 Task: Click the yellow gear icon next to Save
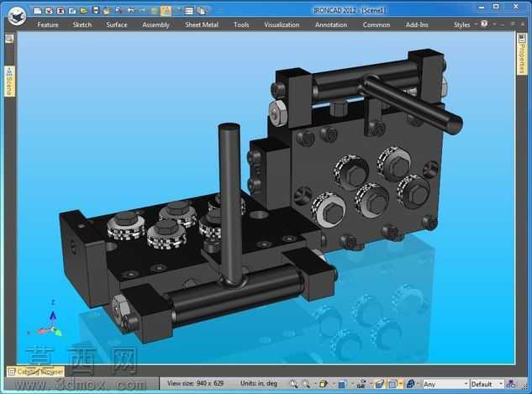click(x=107, y=11)
